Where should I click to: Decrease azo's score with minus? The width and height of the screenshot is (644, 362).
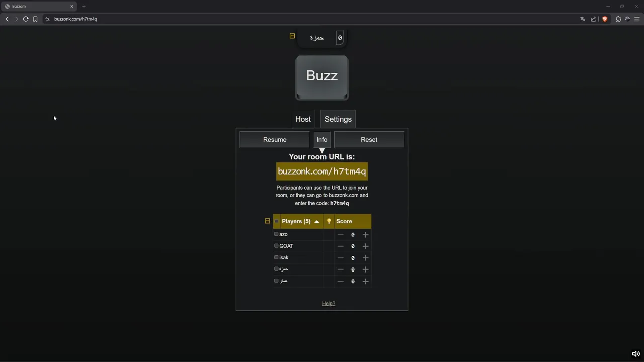click(x=341, y=235)
